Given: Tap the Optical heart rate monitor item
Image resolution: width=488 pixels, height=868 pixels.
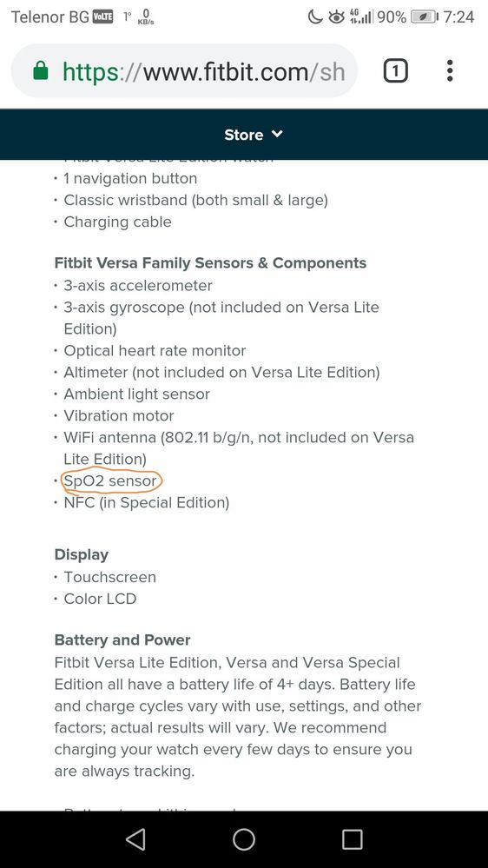Looking at the screenshot, I should [x=155, y=351].
